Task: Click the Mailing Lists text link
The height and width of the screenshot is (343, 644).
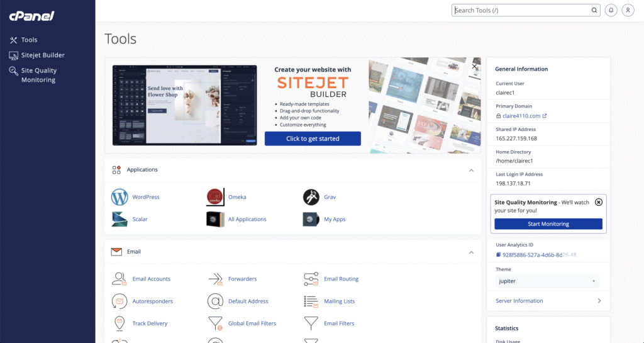Action: tap(339, 301)
